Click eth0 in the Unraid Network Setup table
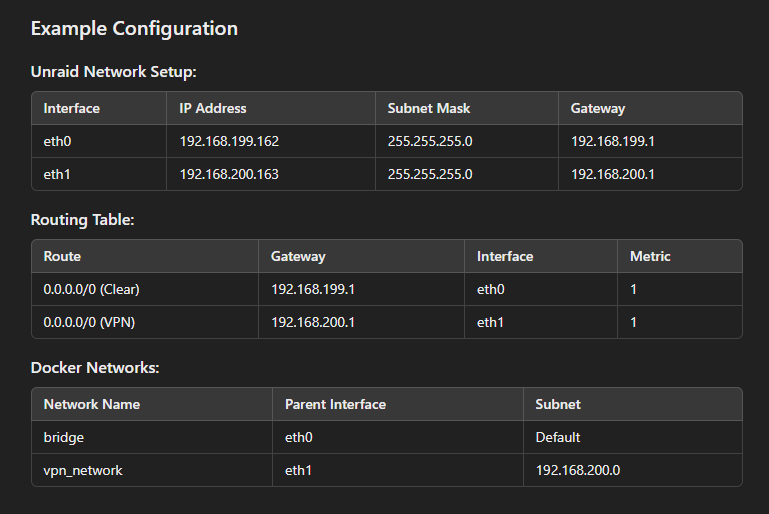This screenshot has height=514, width=769. (x=57, y=141)
